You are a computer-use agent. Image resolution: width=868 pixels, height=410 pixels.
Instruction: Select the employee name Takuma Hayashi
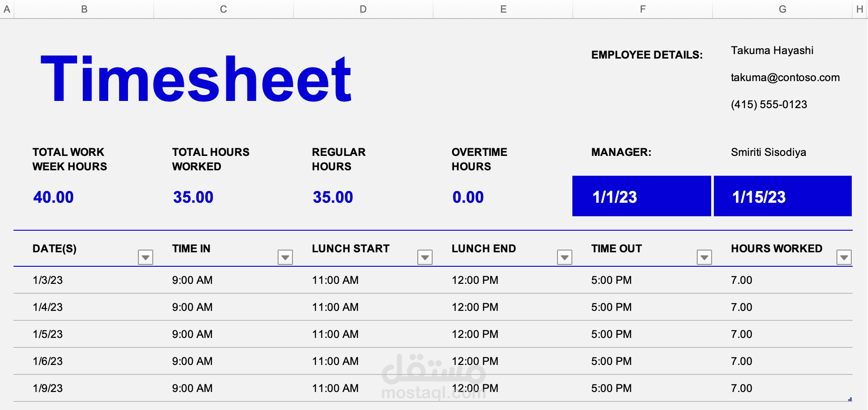[x=772, y=50]
